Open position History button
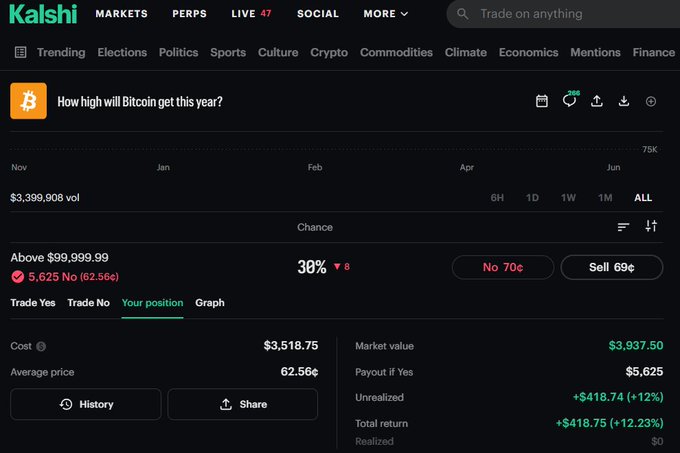The width and height of the screenshot is (680, 453). pyautogui.click(x=86, y=404)
